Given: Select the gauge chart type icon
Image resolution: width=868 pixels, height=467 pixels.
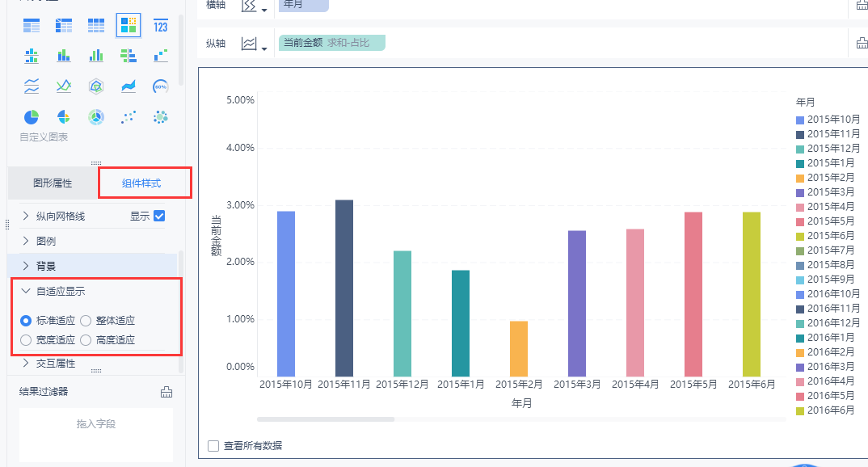Looking at the screenshot, I should click(x=160, y=86).
